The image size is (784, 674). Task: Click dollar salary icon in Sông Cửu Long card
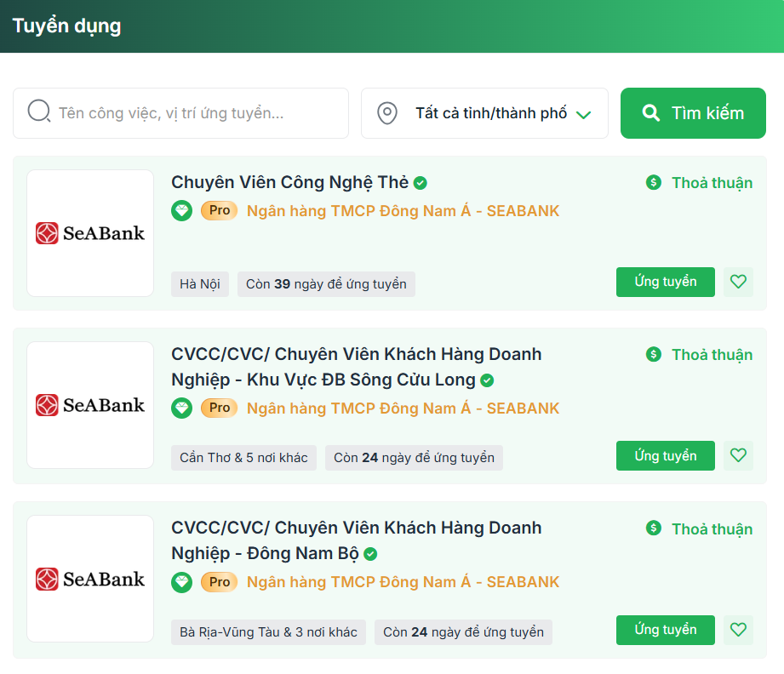(654, 354)
